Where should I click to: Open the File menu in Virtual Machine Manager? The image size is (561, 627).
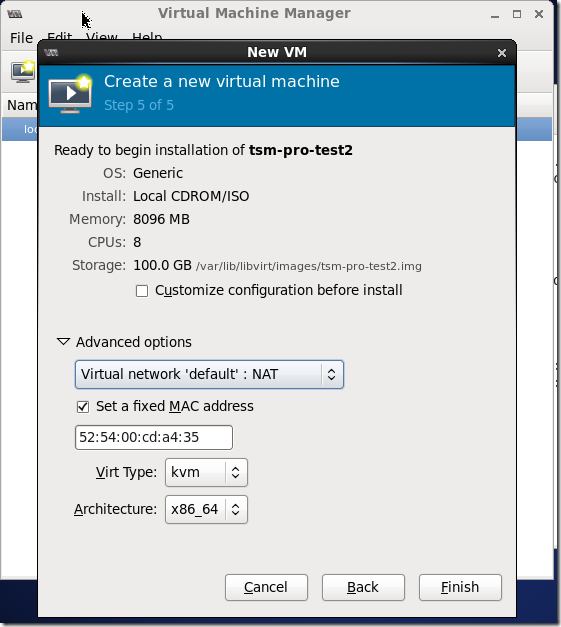pos(21,38)
